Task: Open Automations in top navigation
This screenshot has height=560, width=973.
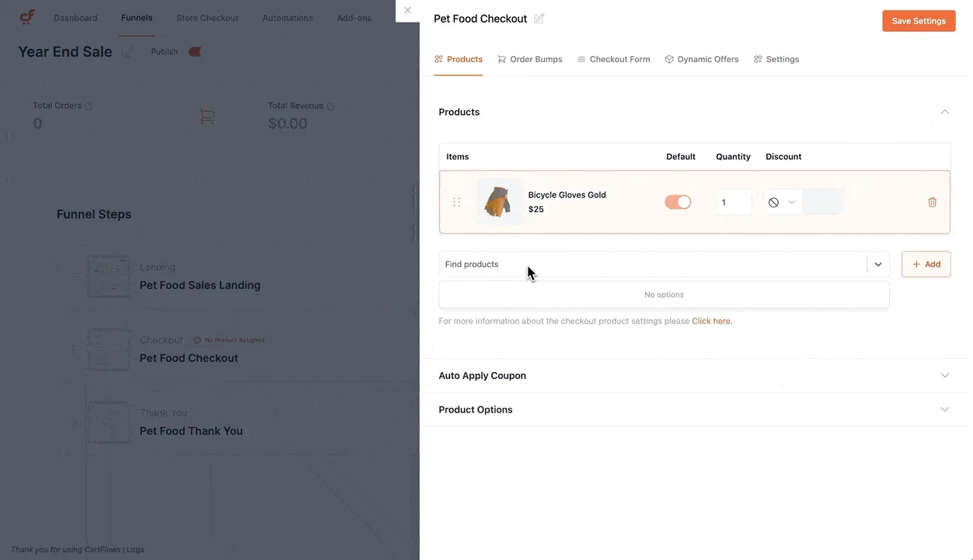Action: pos(288,18)
